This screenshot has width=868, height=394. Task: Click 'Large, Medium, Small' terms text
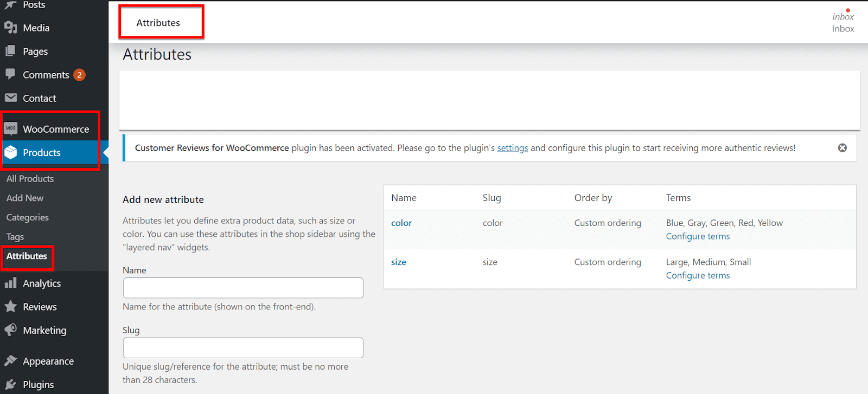(x=709, y=262)
